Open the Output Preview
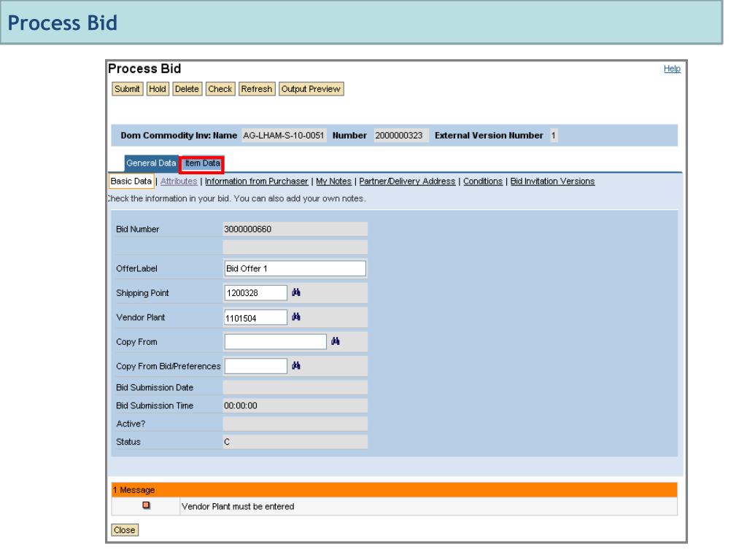This screenshot has width=747, height=560. click(x=311, y=89)
